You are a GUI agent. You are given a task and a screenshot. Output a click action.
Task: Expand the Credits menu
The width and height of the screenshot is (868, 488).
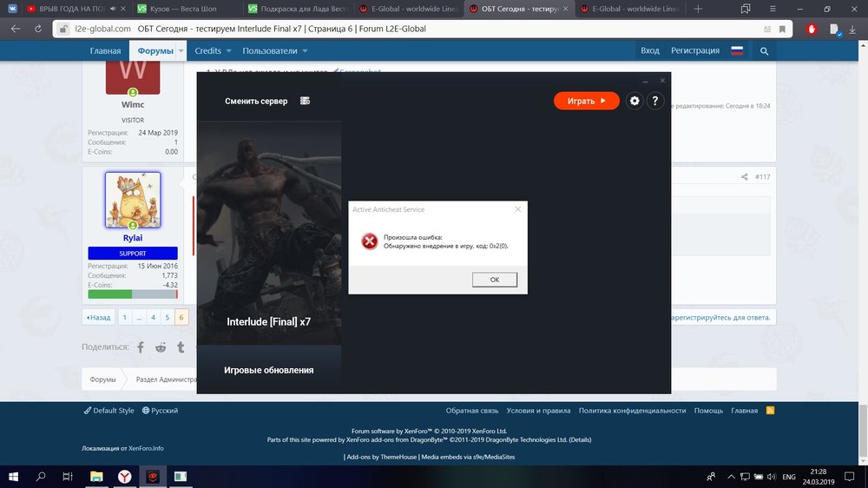[x=213, y=51]
